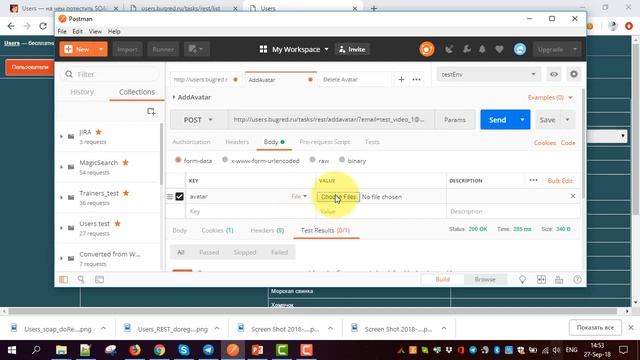Click the sync status orange icon
Screen dimensions: 640x360
coord(427,49)
